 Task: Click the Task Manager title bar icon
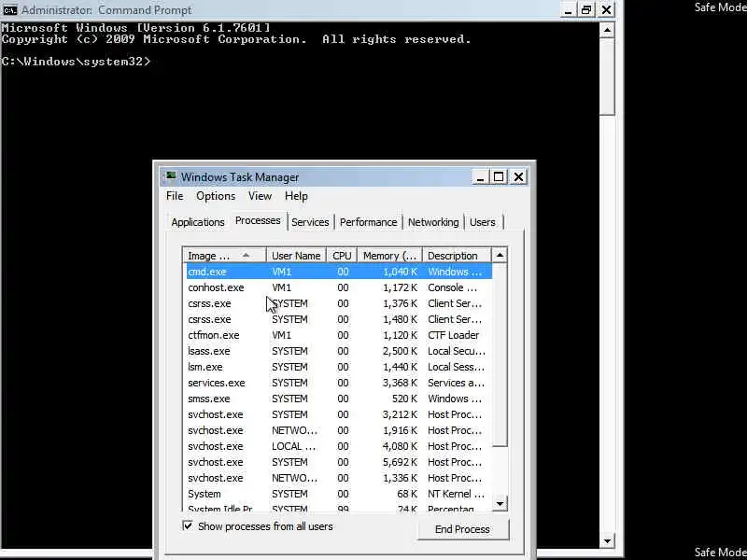pyautogui.click(x=171, y=176)
